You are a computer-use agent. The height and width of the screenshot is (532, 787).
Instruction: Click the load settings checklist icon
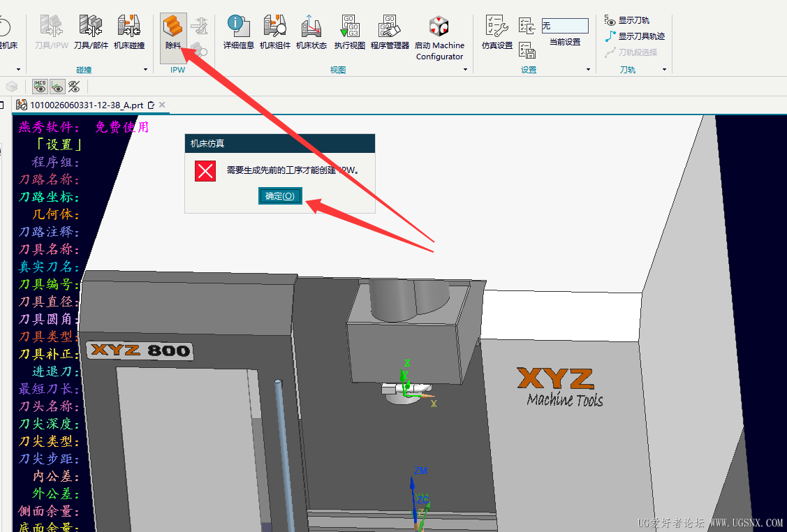[527, 25]
